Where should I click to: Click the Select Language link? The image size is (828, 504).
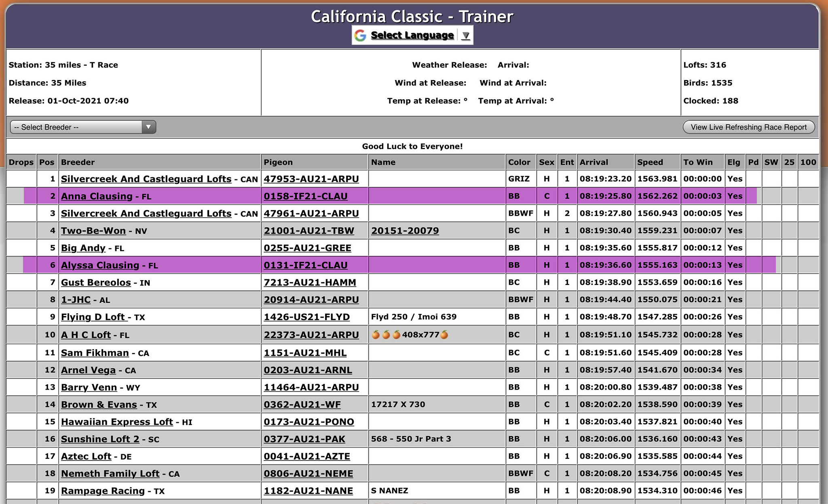412,35
